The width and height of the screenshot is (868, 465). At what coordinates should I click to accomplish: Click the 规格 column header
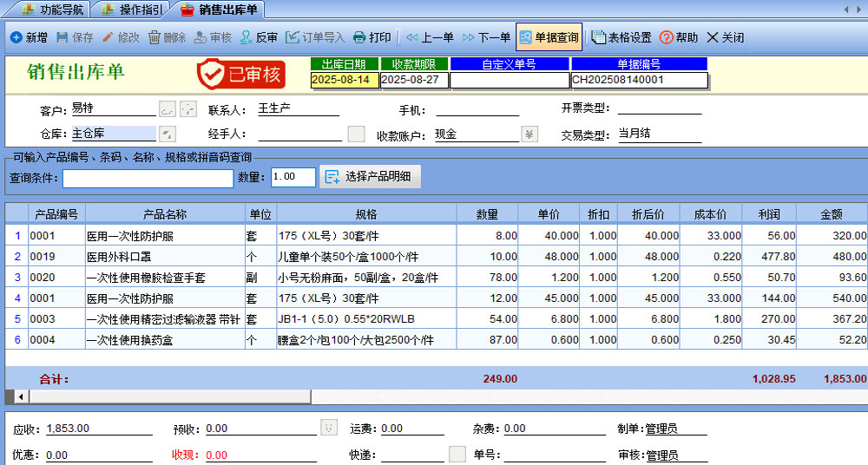366,214
